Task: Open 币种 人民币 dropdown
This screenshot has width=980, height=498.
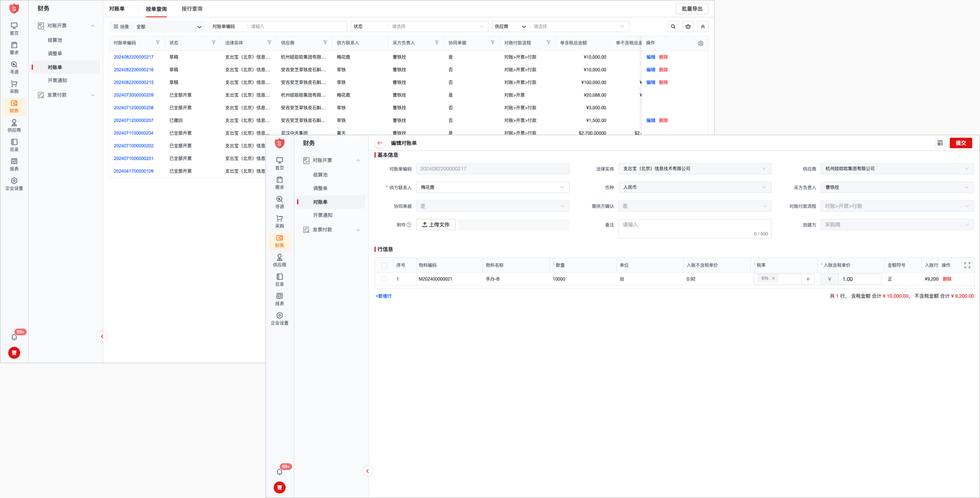Action: [x=695, y=188]
